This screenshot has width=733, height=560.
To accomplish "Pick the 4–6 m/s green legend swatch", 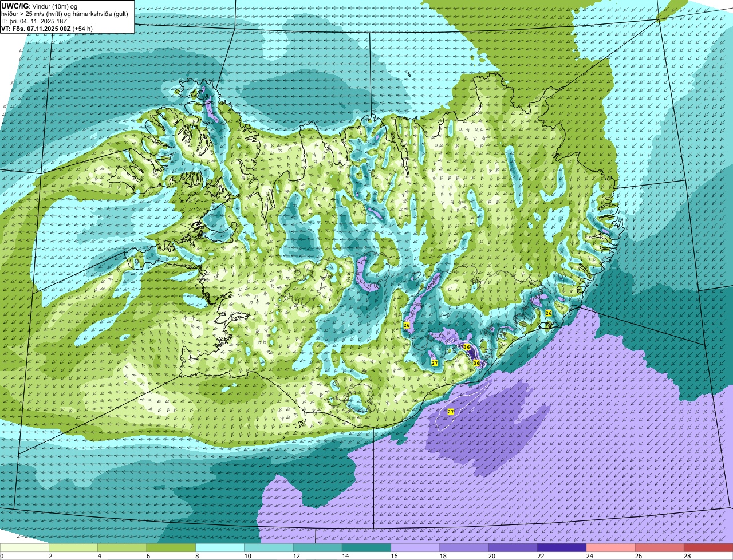I will 122,548.
